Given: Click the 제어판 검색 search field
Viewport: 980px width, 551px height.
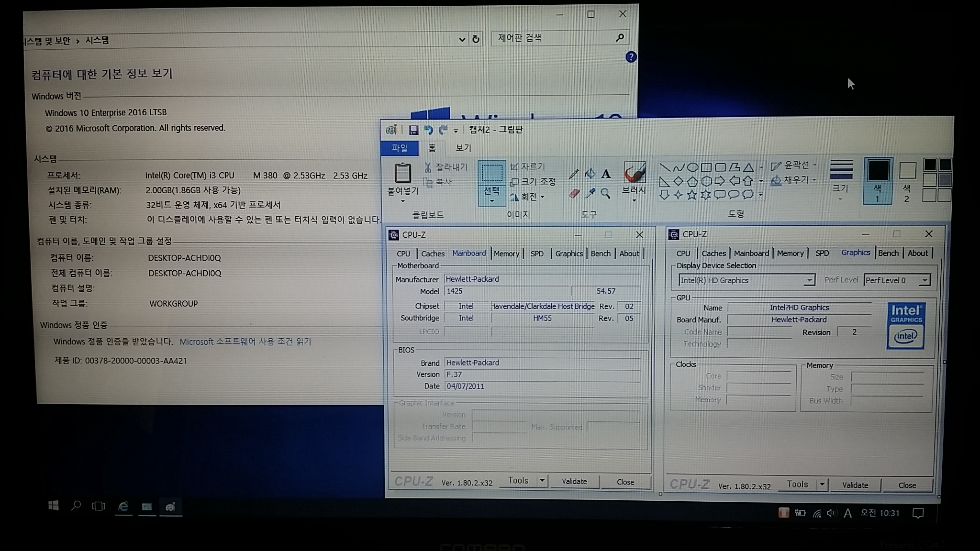Looking at the screenshot, I should point(560,38).
